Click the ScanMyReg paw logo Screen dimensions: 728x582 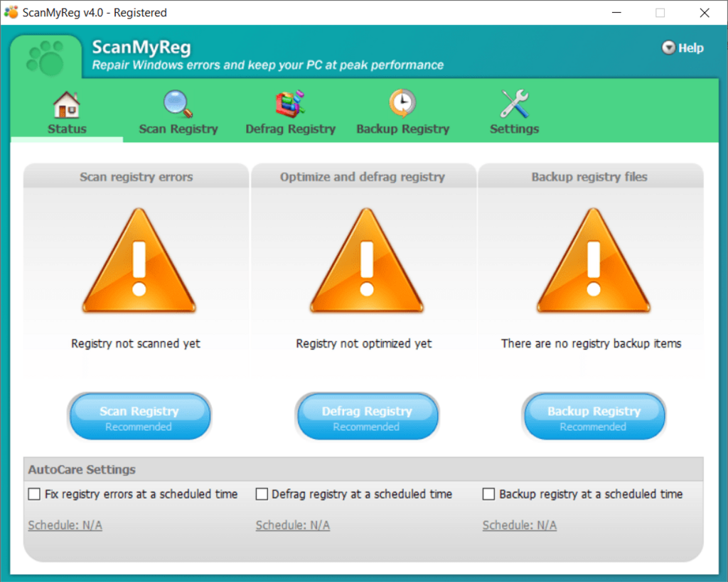point(45,58)
